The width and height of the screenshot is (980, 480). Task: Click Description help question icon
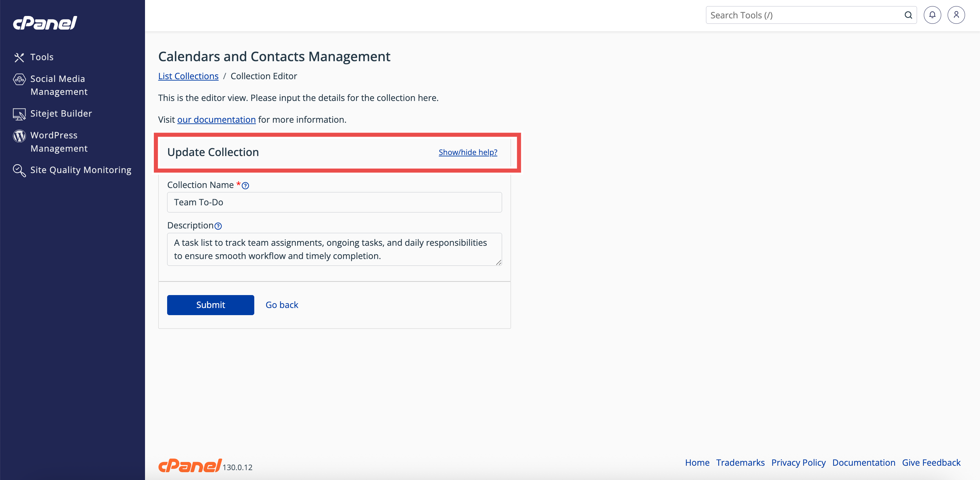[x=218, y=226]
